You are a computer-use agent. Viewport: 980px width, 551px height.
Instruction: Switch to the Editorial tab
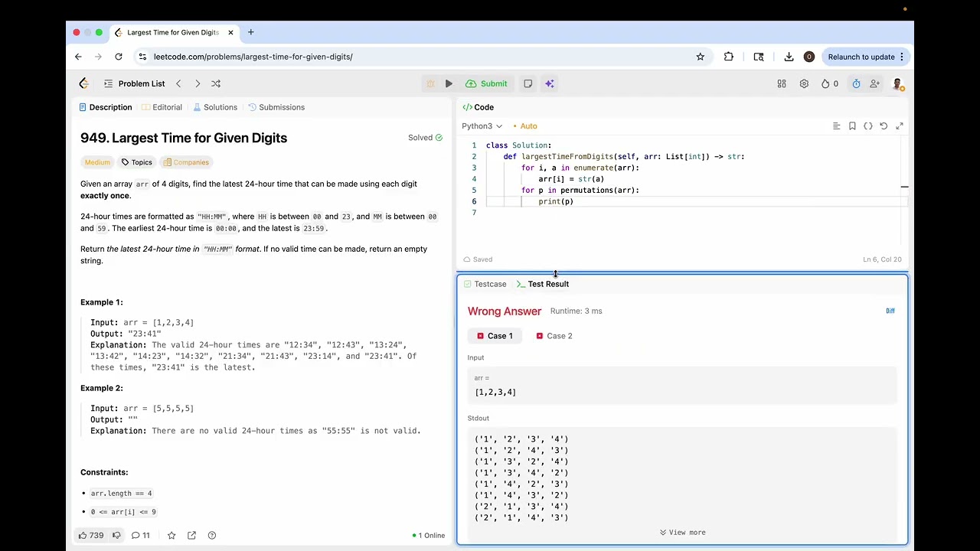point(162,107)
